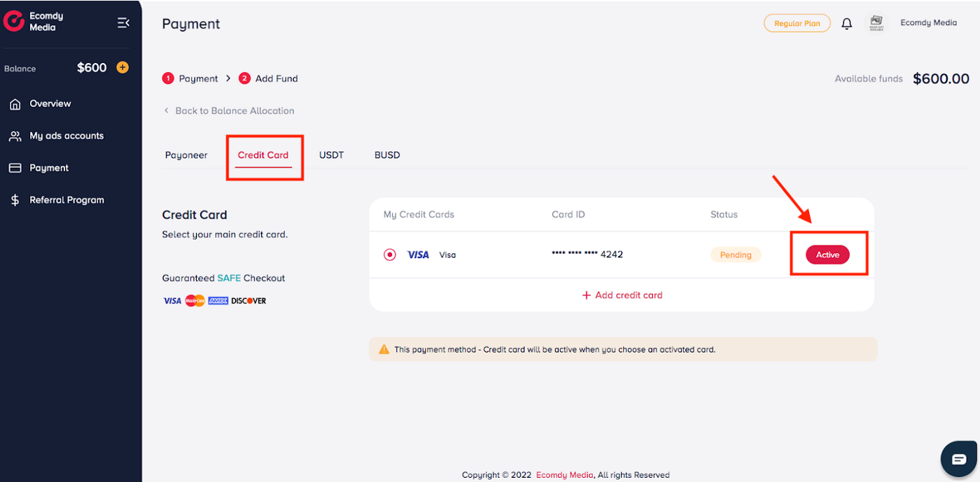Viewport: 980px width, 482px height.
Task: Click the Regular Plan badge button
Action: coord(797,23)
